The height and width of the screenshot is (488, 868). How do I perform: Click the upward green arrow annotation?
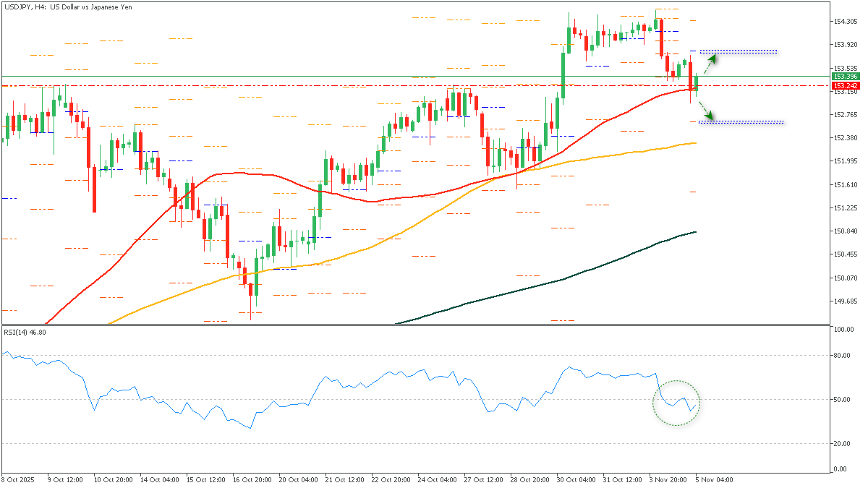tap(711, 60)
